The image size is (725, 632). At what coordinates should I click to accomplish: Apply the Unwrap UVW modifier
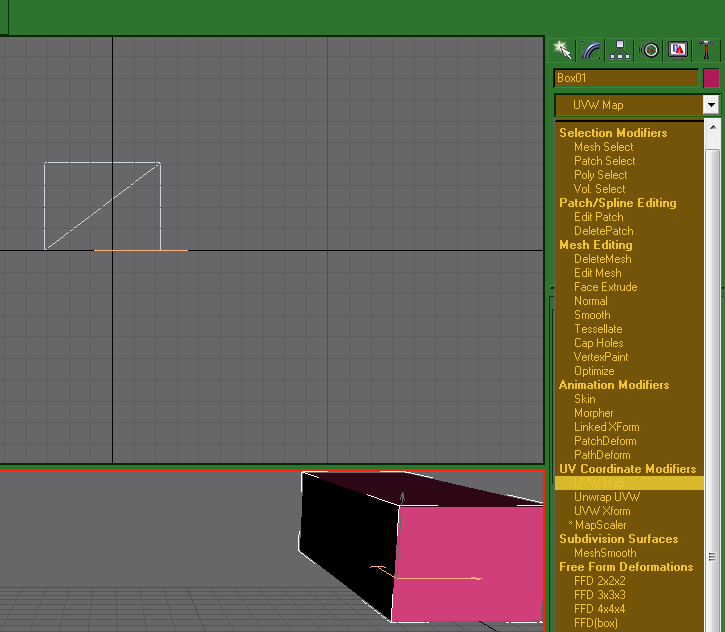coord(606,497)
